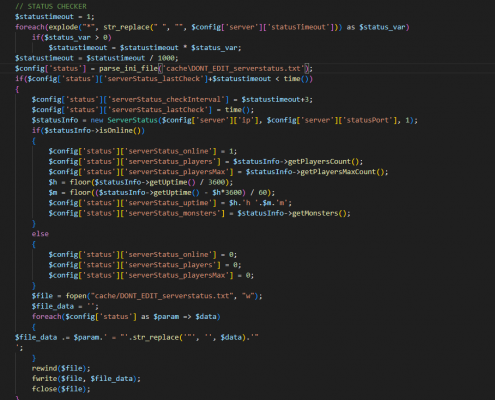Click the '$file_data = '';' line

(x=65, y=306)
